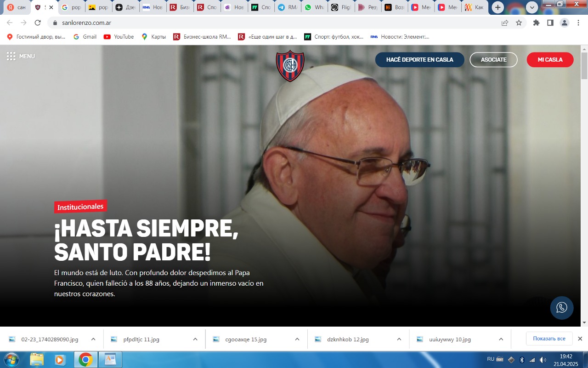The height and width of the screenshot is (368, 588).
Task: Open the tab search dropdown arrow
Action: pyautogui.click(x=532, y=7)
